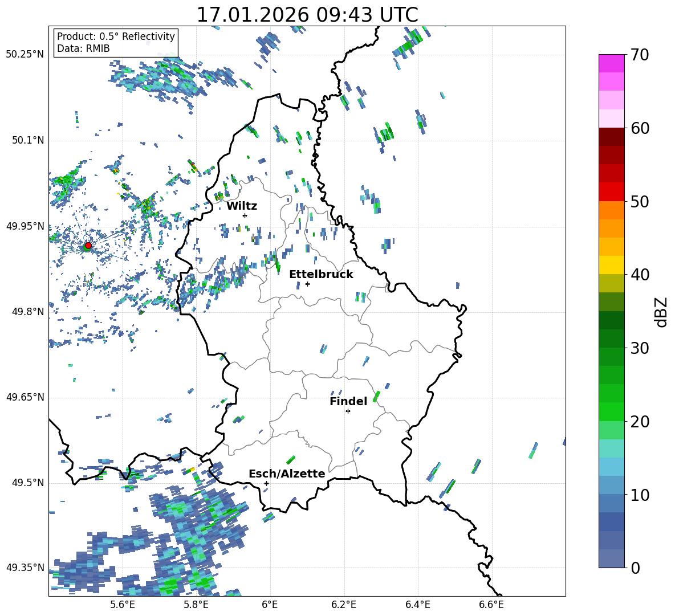This screenshot has width=675, height=616.
Task: Click the bright red colorbar segment near 50
Action: [x=611, y=192]
